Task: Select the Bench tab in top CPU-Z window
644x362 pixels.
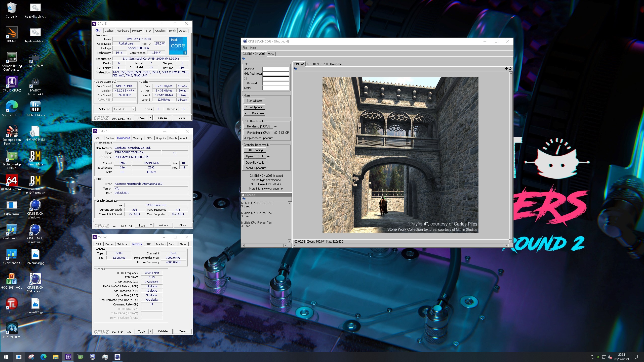Action: pyautogui.click(x=172, y=31)
